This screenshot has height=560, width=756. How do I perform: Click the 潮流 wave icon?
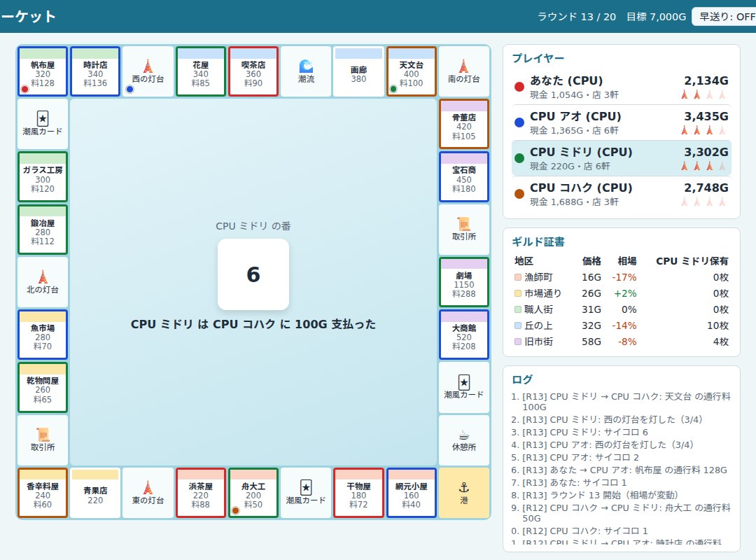(x=306, y=66)
